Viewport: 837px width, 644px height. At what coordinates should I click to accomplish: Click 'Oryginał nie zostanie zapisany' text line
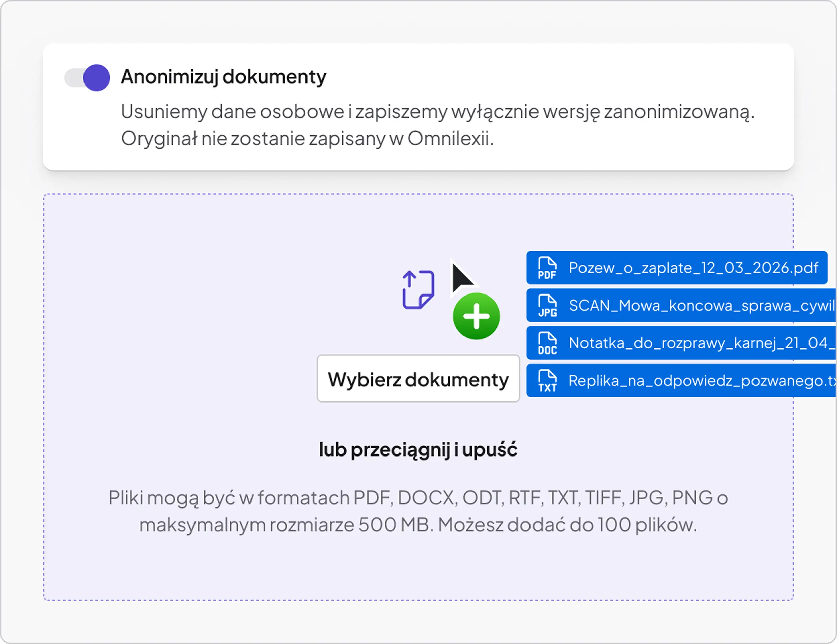pyautogui.click(x=307, y=139)
